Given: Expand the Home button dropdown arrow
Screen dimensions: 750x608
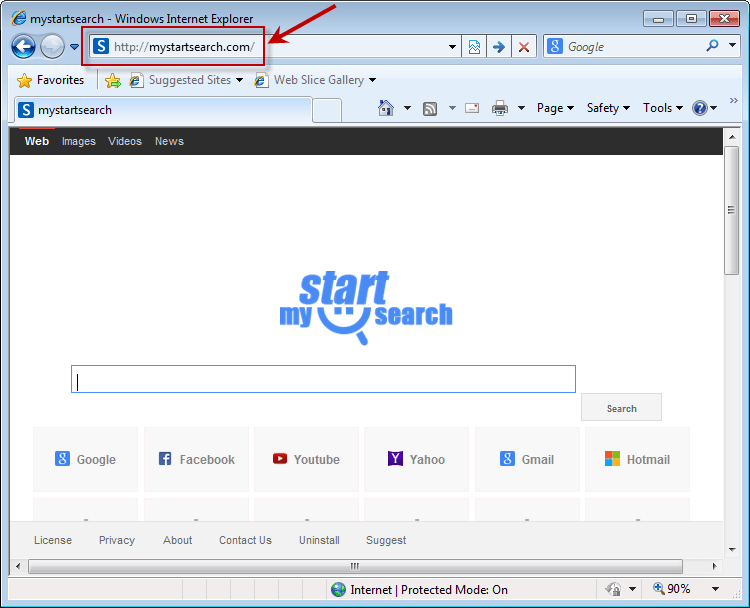Looking at the screenshot, I should tap(407, 108).
